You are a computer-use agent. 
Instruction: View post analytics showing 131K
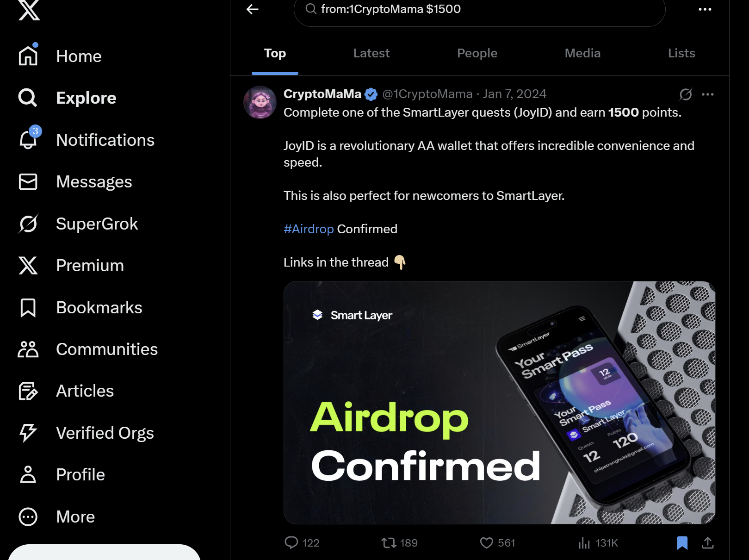tap(598, 542)
